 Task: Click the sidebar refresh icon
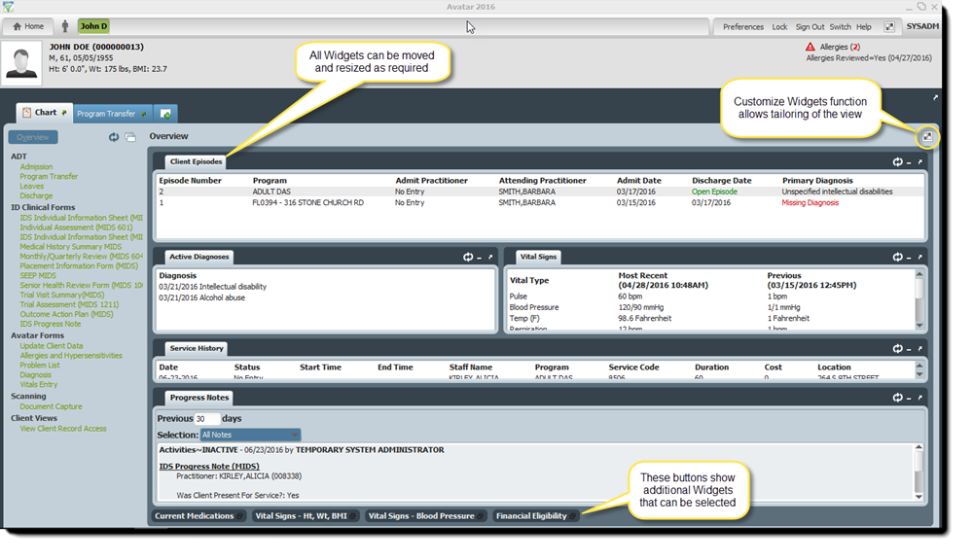click(114, 137)
